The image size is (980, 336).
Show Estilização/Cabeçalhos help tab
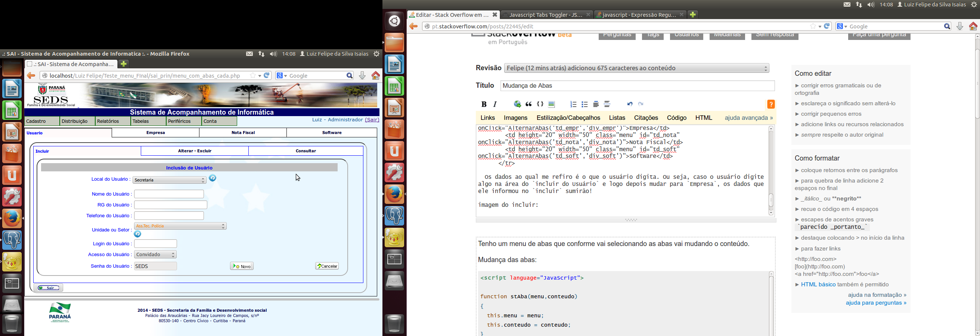pos(568,118)
